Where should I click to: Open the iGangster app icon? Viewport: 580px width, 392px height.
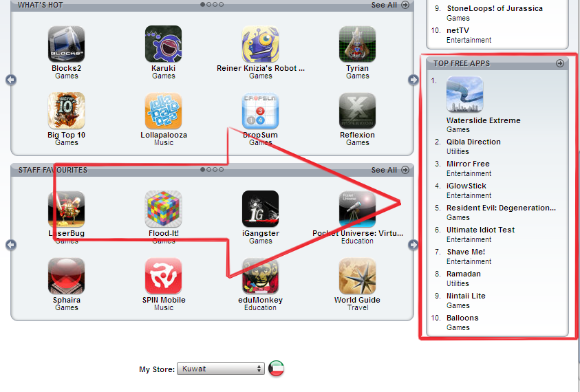coord(260,209)
